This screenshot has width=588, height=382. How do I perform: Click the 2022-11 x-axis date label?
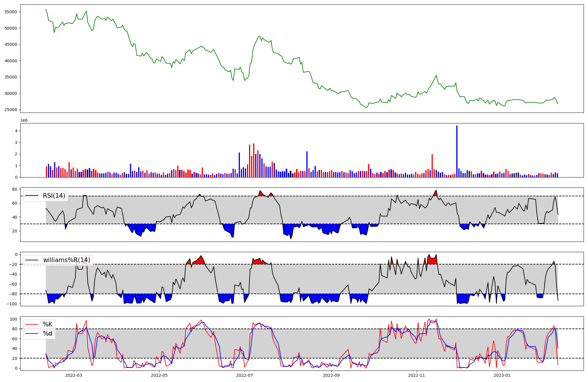point(417,375)
